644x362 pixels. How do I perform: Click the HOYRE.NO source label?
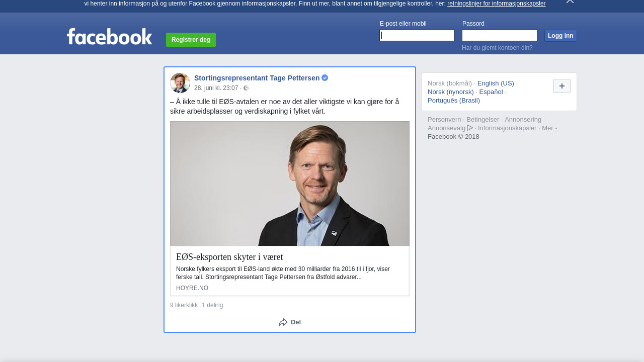(x=192, y=288)
